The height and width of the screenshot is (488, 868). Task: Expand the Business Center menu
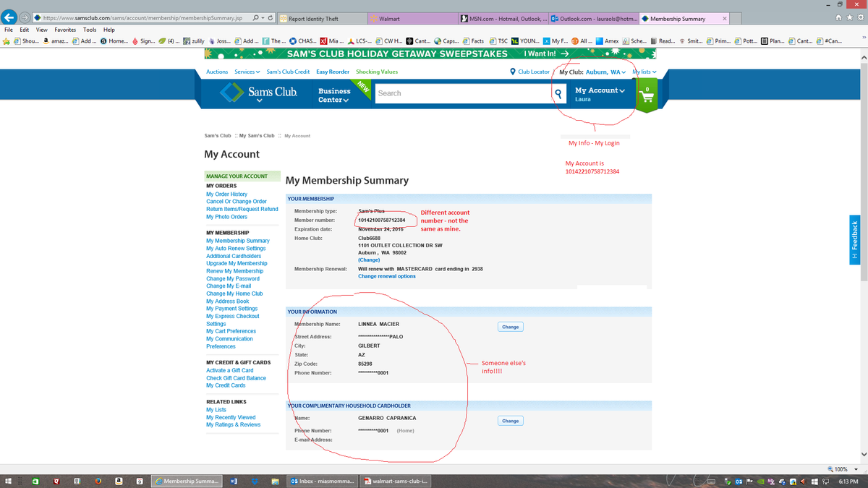click(334, 95)
